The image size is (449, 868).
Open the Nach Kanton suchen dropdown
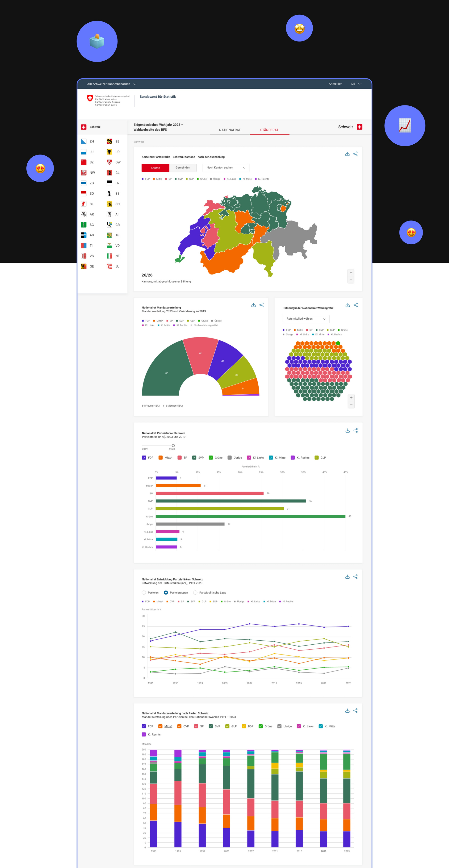click(226, 168)
